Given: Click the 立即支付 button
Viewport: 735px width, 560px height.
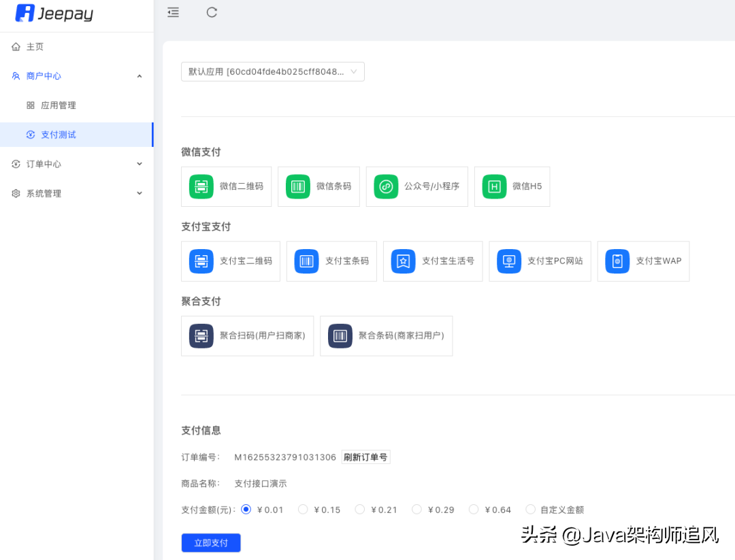Looking at the screenshot, I should tap(210, 543).
